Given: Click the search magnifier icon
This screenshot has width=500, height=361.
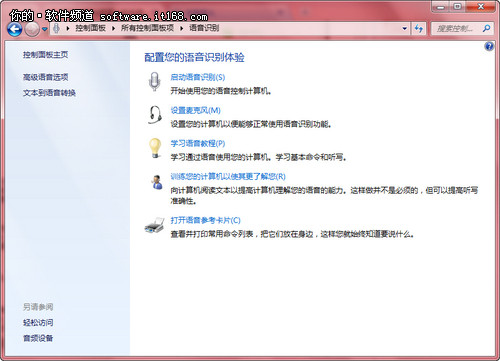Looking at the screenshot, I should 486,29.
